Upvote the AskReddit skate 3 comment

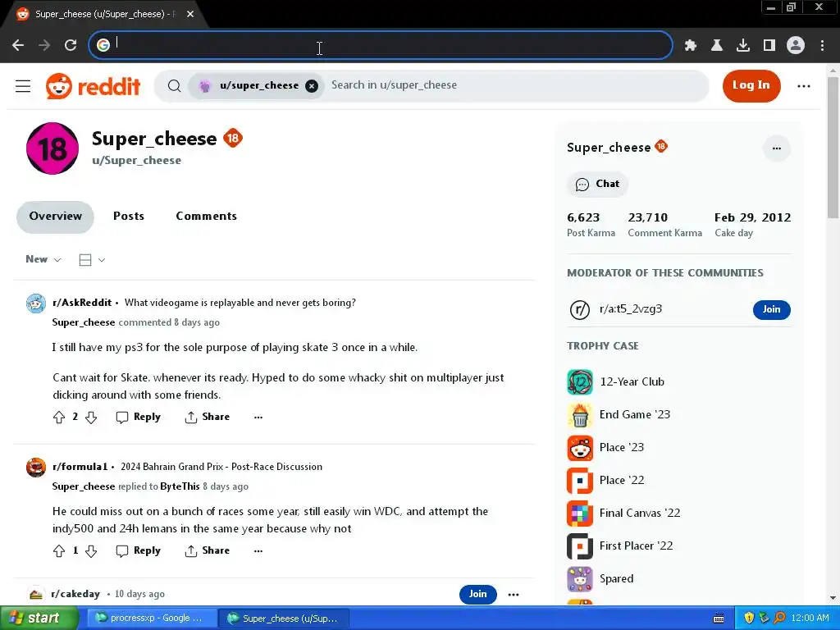[x=59, y=418]
